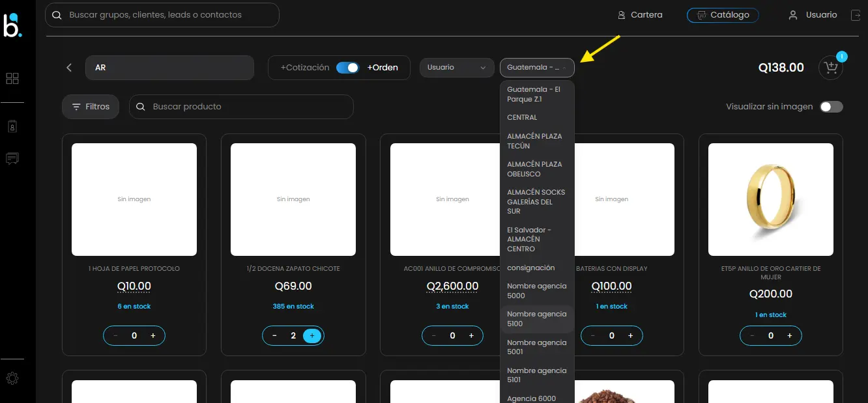
Task: Collapse the Guatemala location dropdown
Action: pyautogui.click(x=537, y=68)
